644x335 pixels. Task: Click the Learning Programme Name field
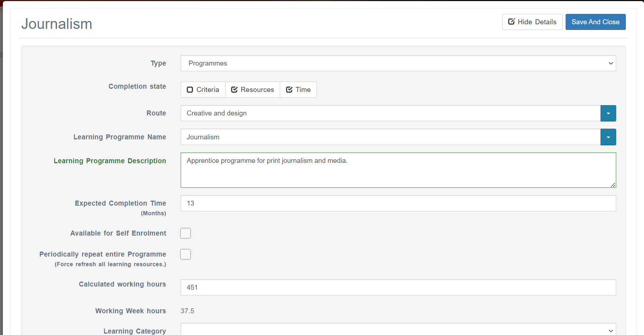(391, 137)
